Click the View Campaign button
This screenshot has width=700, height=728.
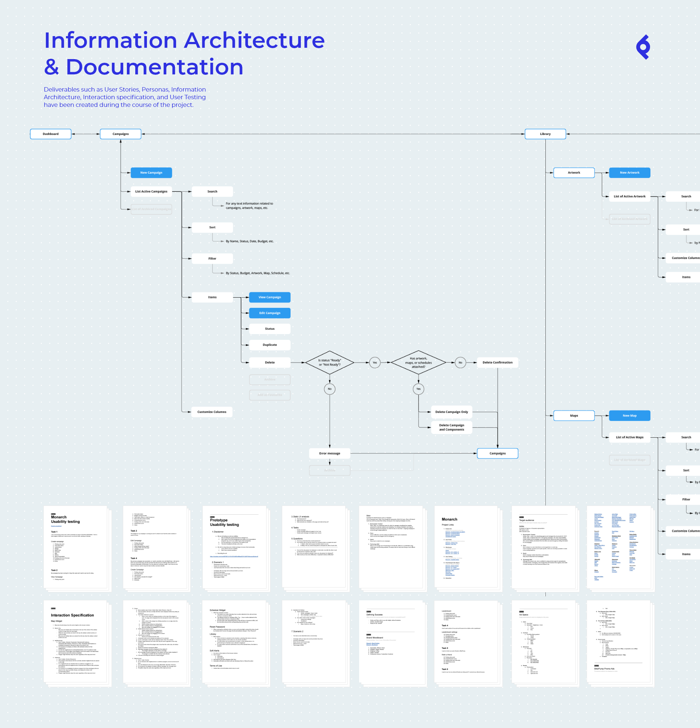click(x=269, y=297)
